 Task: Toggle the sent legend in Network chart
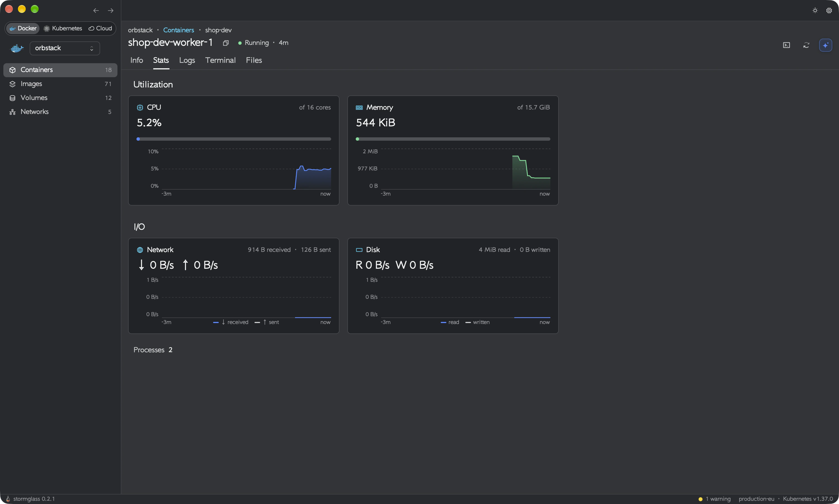pyautogui.click(x=267, y=322)
